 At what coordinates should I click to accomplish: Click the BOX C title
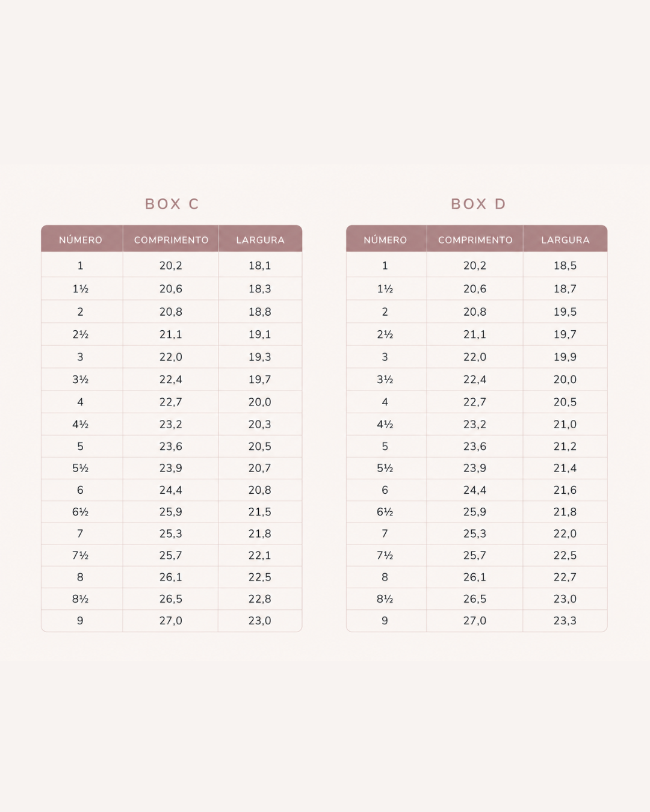click(172, 204)
